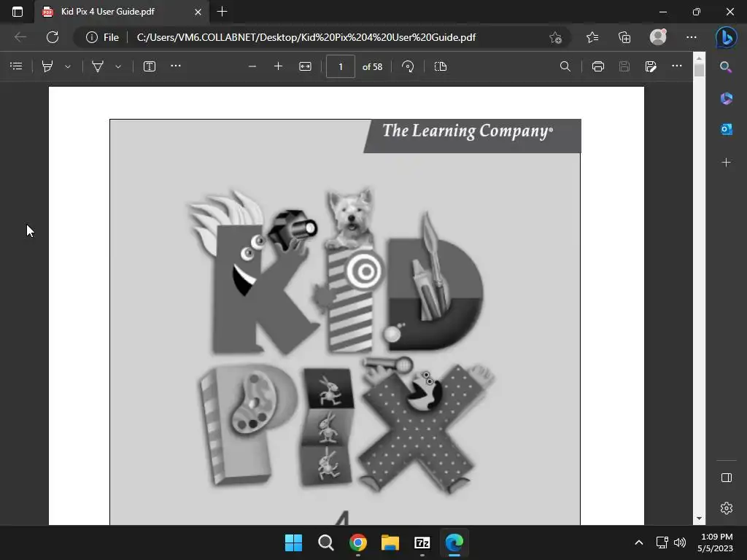Open network status in system tray
Image resolution: width=747 pixels, height=560 pixels.
662,542
